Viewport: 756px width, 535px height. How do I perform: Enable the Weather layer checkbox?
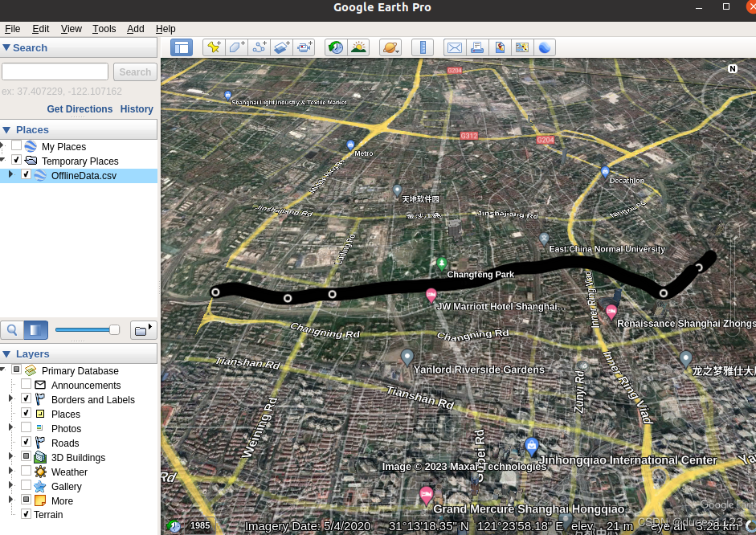[26, 471]
